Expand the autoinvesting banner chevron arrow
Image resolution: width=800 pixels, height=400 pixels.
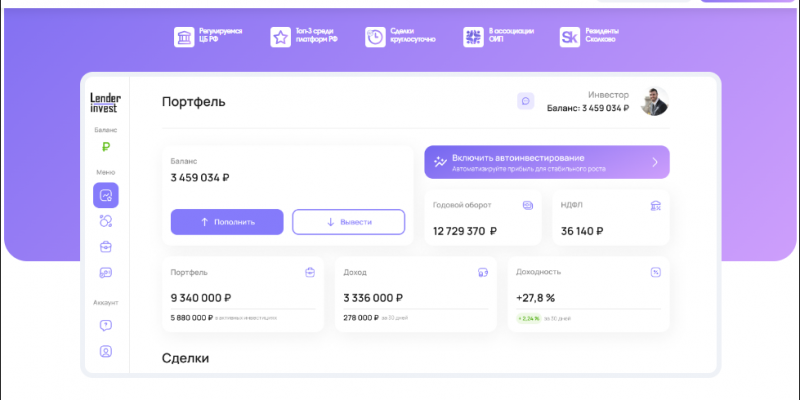655,162
